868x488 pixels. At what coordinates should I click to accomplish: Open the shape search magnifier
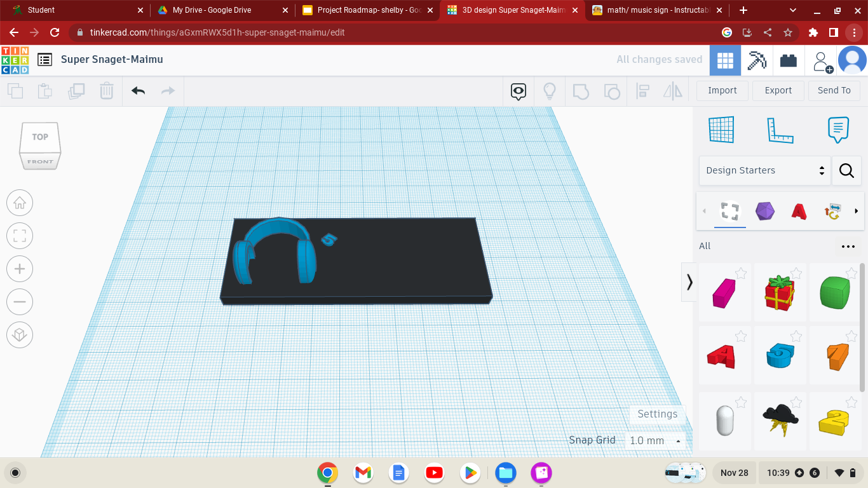coord(846,170)
